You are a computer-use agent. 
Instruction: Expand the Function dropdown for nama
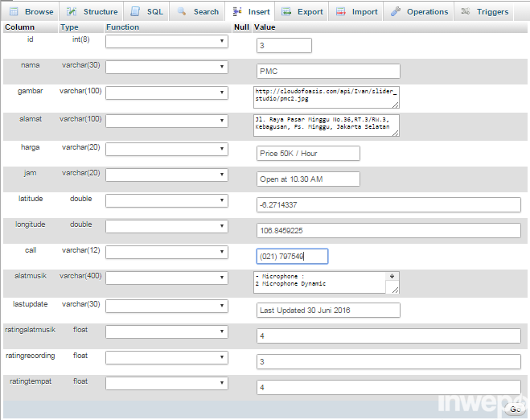[166, 68]
